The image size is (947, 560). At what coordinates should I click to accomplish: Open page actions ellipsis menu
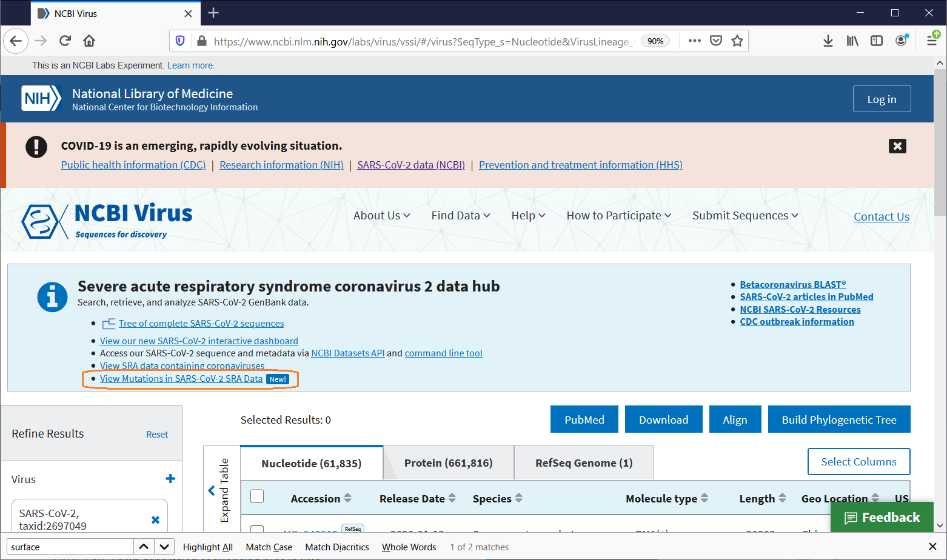695,41
